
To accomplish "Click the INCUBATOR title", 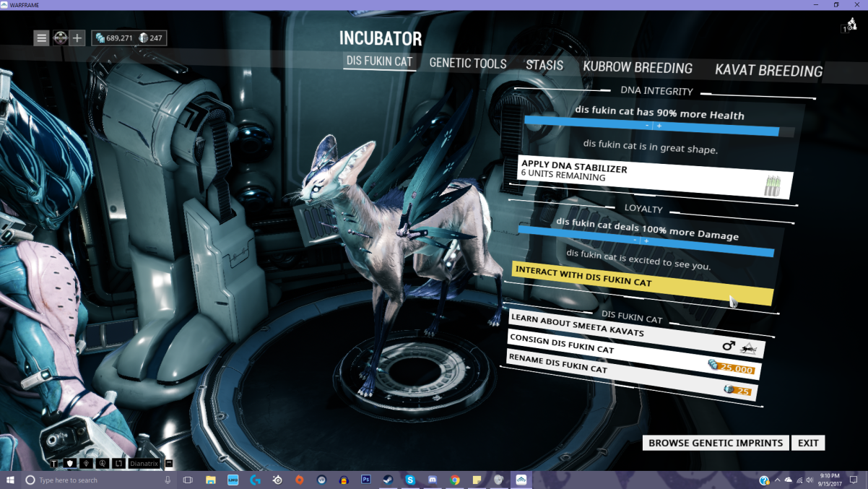I will [x=381, y=38].
